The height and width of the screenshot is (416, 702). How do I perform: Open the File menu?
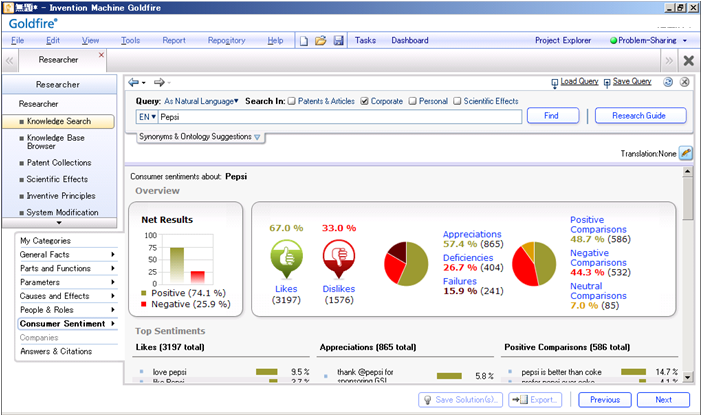17,40
